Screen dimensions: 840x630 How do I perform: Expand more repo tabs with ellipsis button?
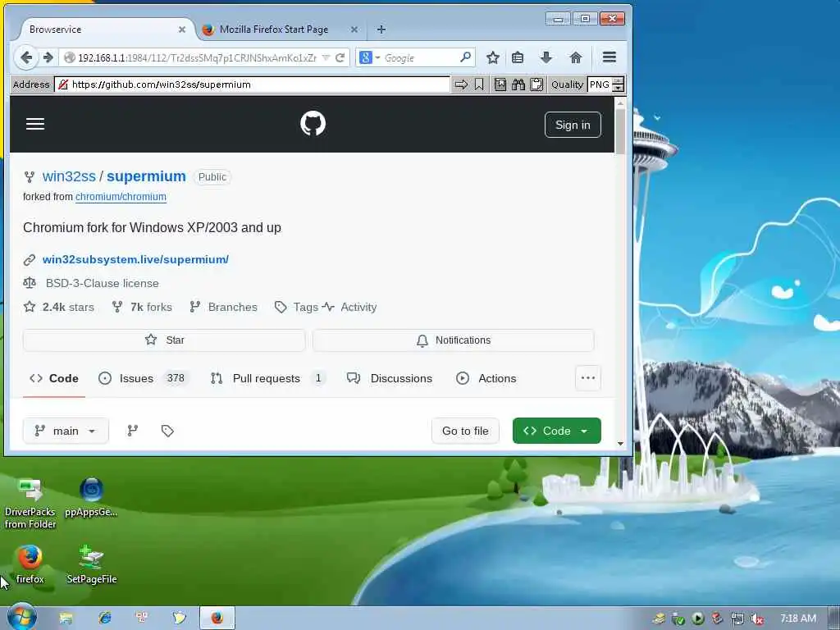tap(587, 378)
